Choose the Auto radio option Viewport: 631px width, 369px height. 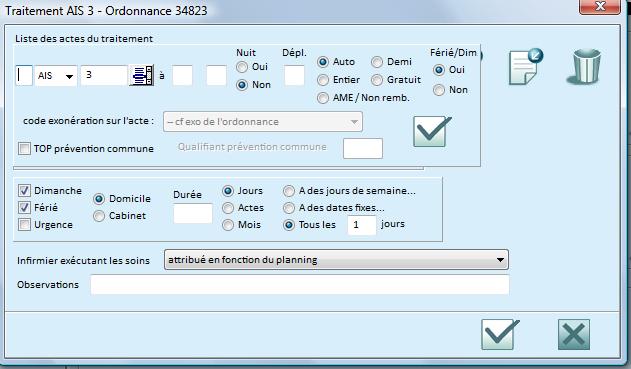(323, 62)
